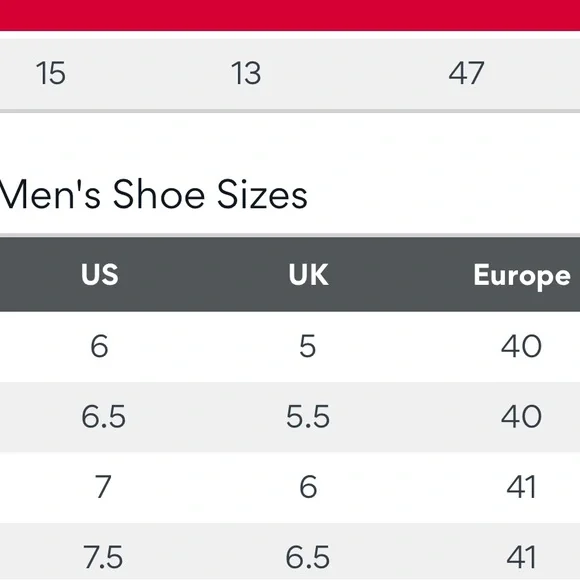Select Europe 40 in the 6.5 row

(521, 417)
